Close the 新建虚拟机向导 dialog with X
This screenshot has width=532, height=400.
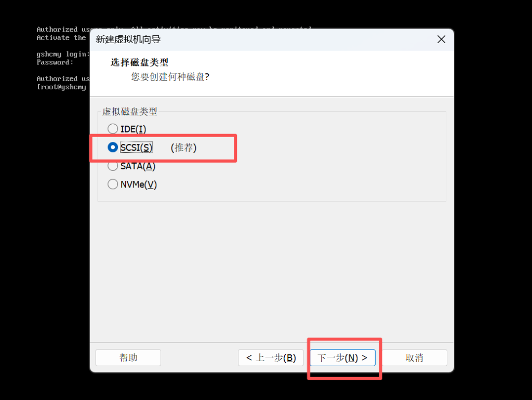tap(441, 39)
